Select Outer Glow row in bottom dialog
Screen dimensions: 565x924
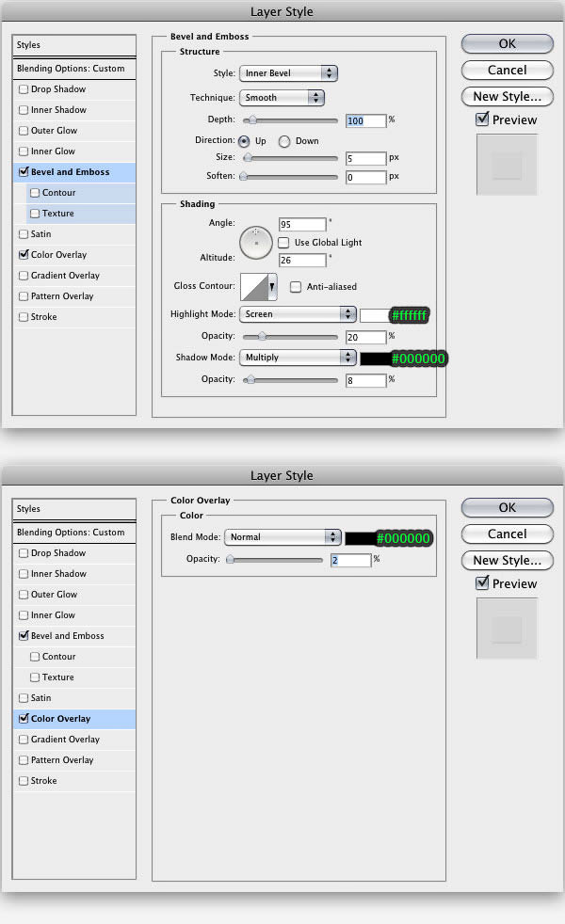click(x=73, y=595)
